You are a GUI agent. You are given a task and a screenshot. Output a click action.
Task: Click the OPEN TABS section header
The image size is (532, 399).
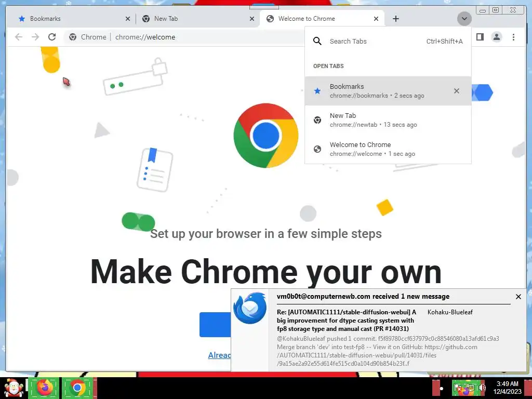328,66
